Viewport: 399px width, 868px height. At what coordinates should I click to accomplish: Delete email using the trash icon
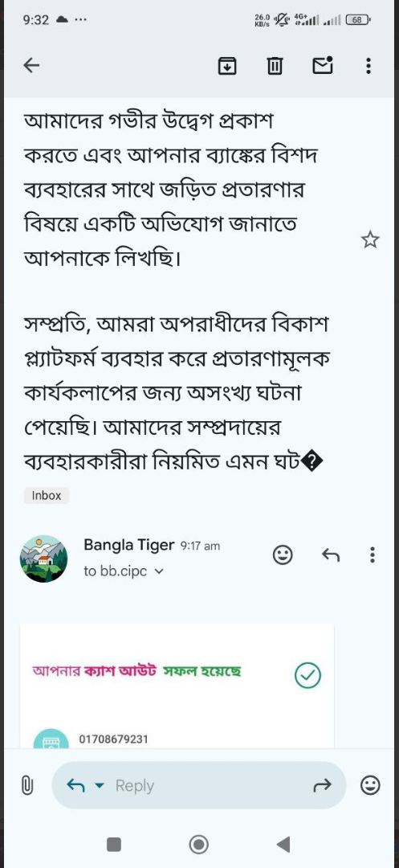(275, 66)
